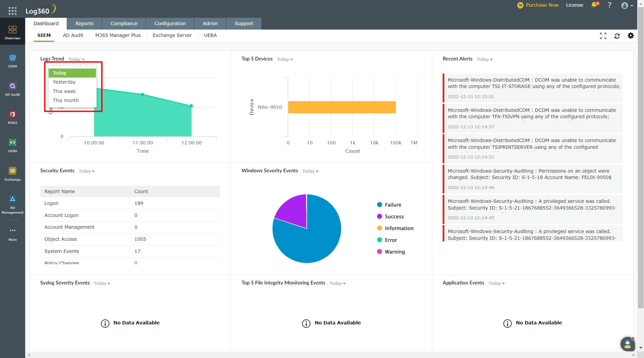
Task: Open the Support tab
Action: (244, 24)
